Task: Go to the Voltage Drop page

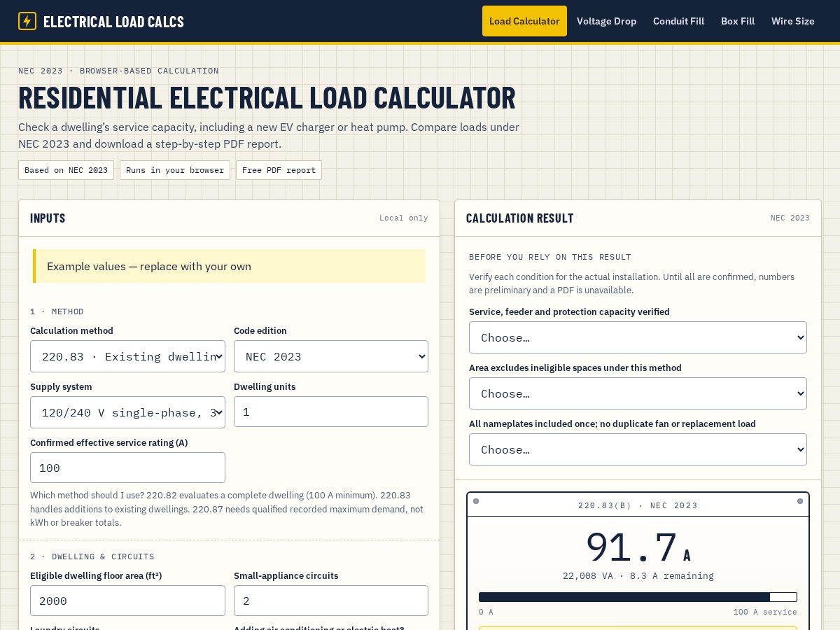Action: [x=606, y=21]
